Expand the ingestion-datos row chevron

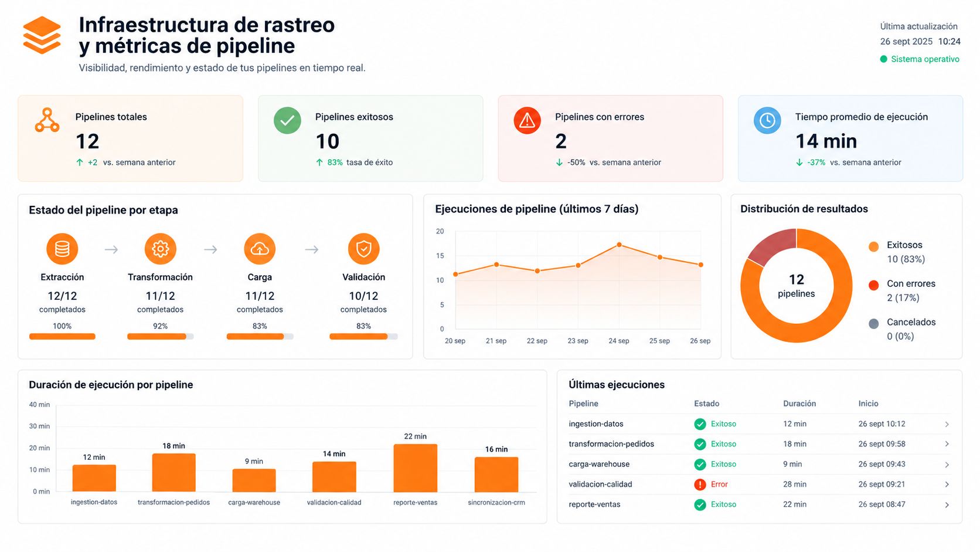947,424
